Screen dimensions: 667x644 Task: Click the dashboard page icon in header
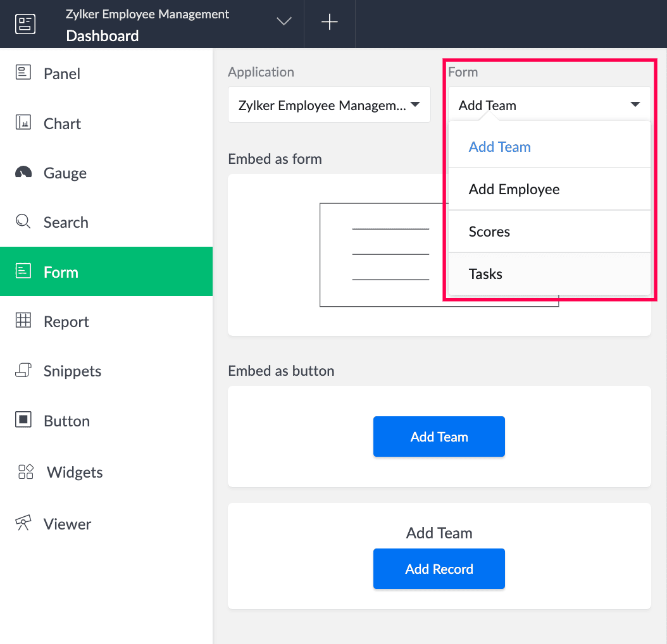pos(25,24)
